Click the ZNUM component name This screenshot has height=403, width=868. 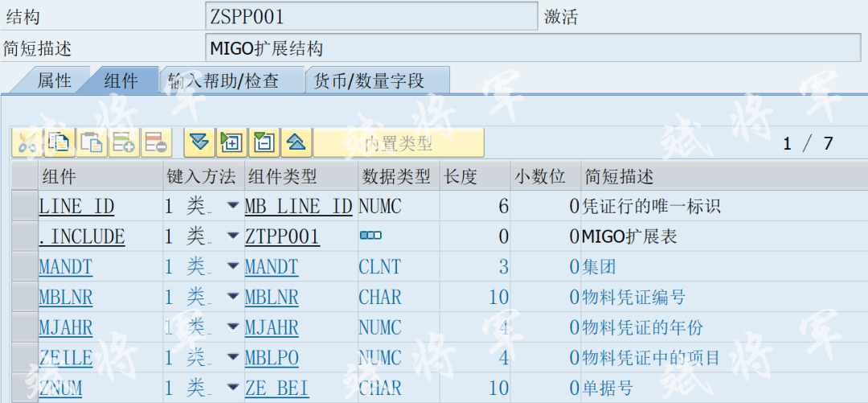60,388
